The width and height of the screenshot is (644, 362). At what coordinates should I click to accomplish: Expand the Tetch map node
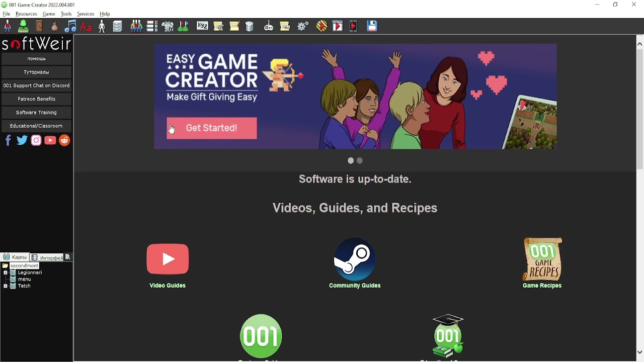pos(5,287)
